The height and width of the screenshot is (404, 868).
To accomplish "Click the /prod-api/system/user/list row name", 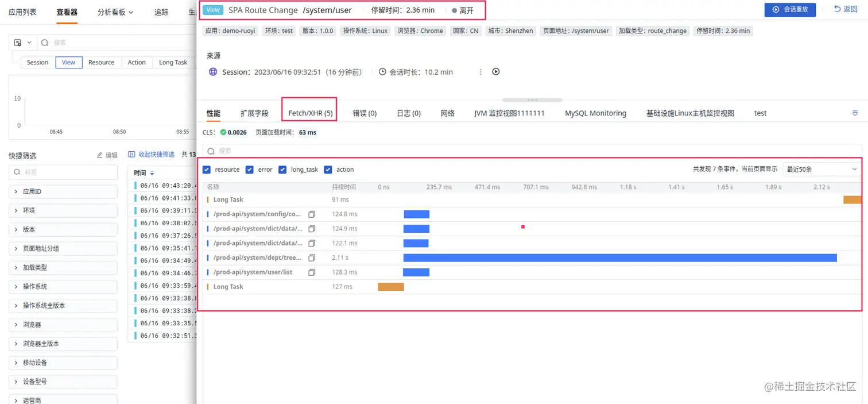I will point(253,272).
